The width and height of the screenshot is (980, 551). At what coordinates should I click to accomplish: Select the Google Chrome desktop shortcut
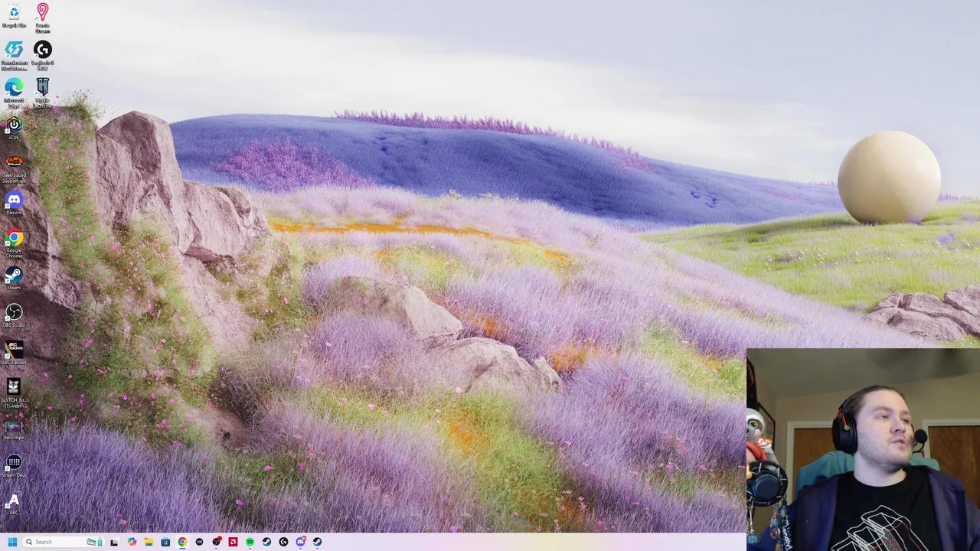point(14,244)
